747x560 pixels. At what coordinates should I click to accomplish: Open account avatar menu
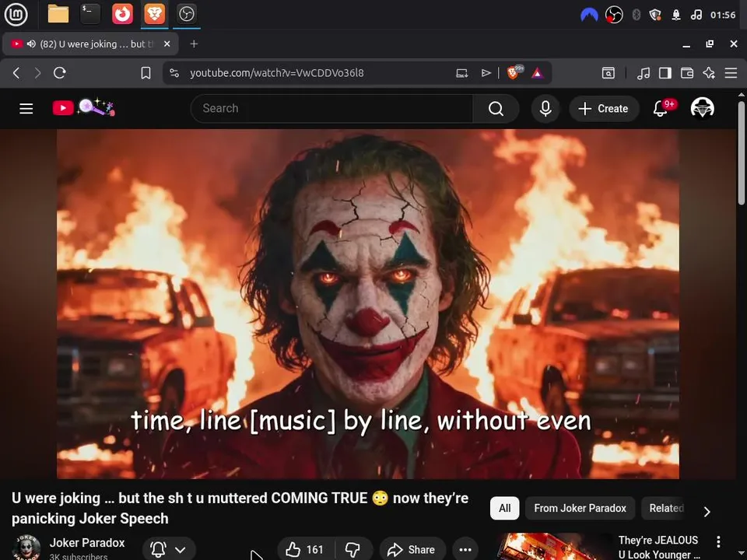702,108
